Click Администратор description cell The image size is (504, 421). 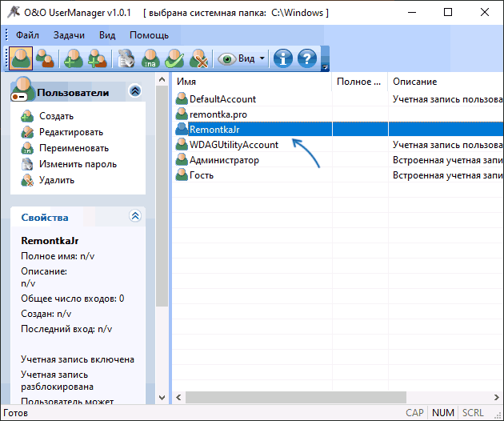(x=446, y=160)
